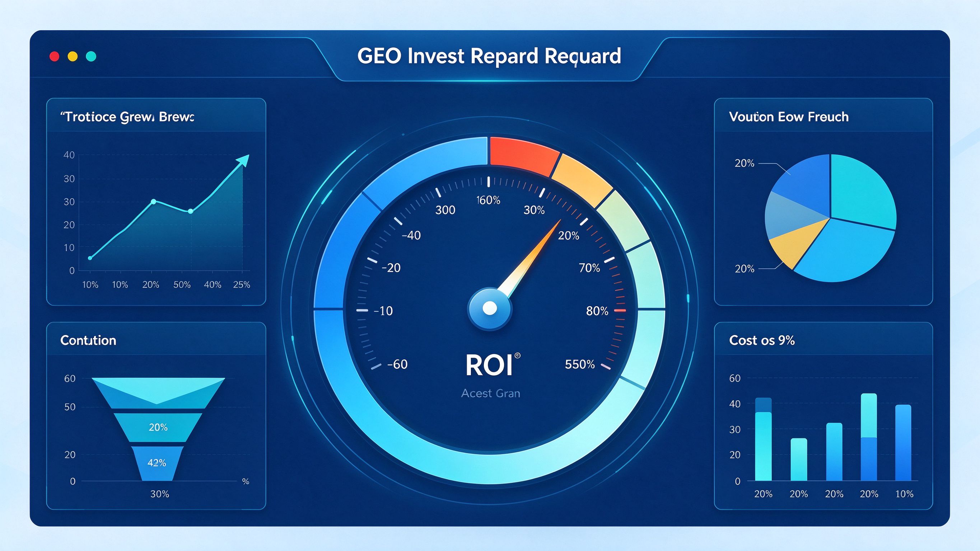Click the 30% label beneath the funnel

[x=159, y=494]
